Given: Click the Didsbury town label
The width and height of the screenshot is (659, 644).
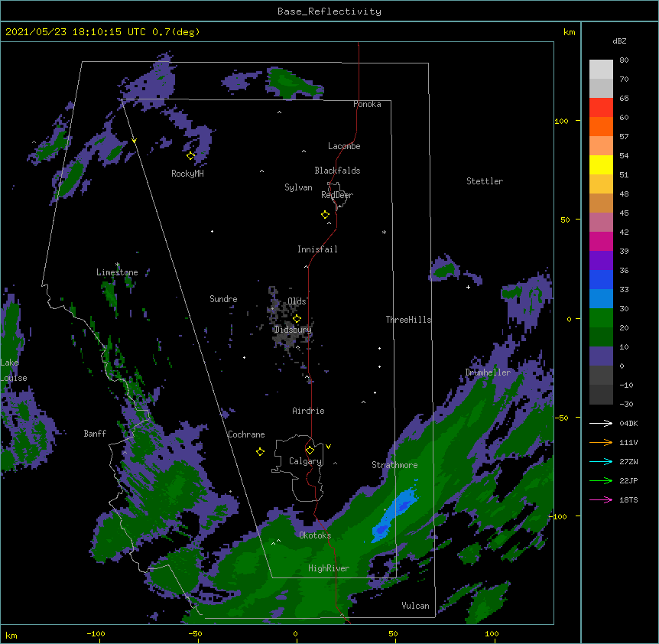Looking at the screenshot, I should [293, 330].
